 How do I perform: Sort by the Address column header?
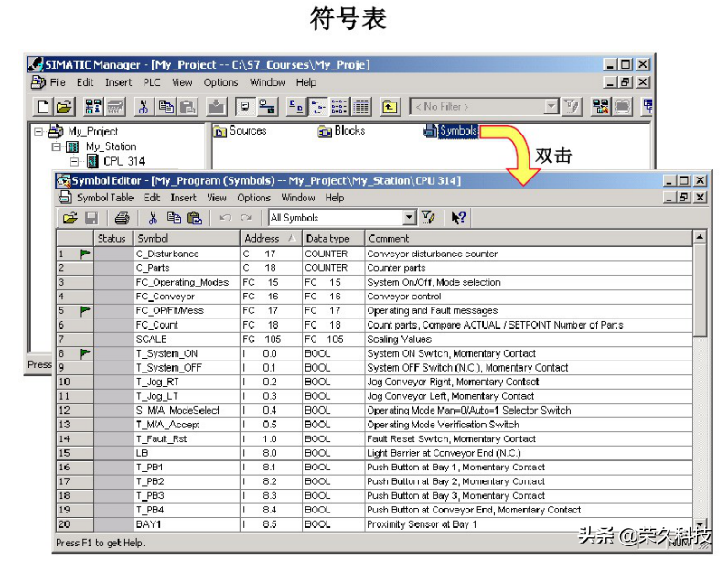tap(271, 239)
